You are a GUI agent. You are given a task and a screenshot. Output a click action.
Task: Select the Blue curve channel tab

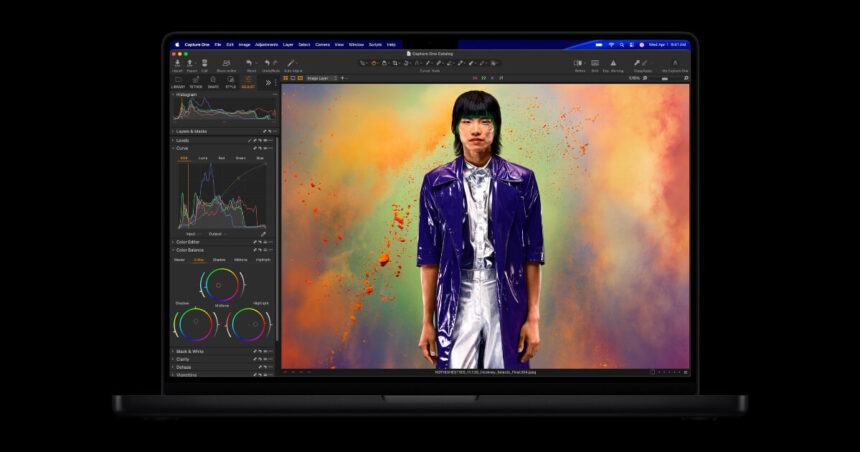tap(260, 158)
